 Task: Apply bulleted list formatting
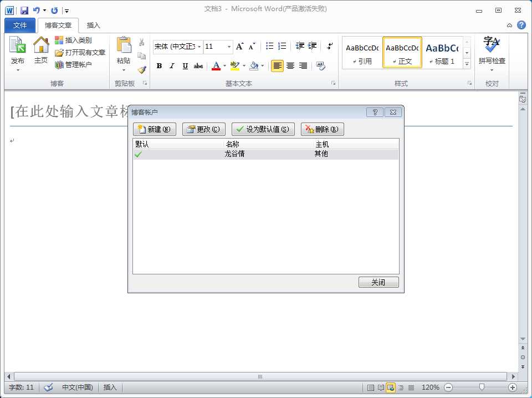pos(270,46)
